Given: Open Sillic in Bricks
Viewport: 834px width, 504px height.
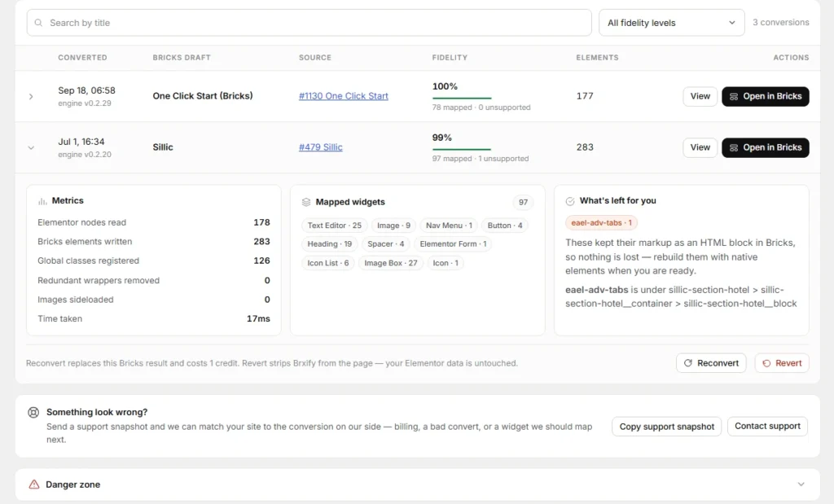Looking at the screenshot, I should click(x=765, y=147).
